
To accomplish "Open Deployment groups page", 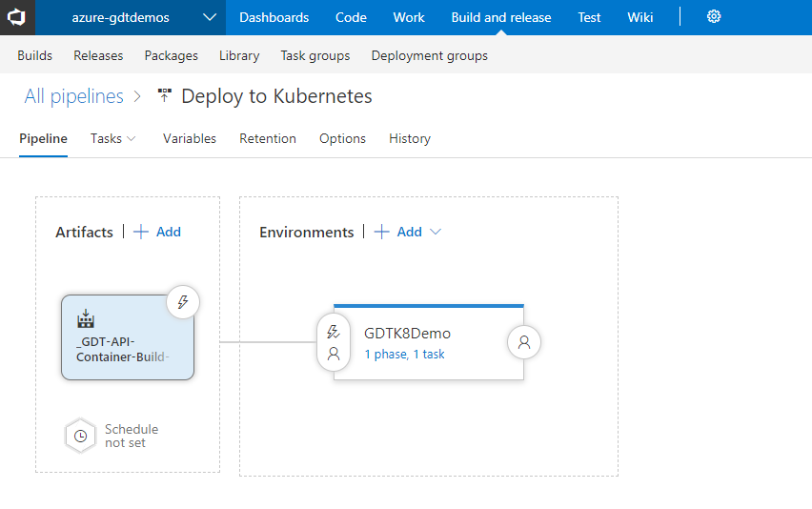I will 429,55.
